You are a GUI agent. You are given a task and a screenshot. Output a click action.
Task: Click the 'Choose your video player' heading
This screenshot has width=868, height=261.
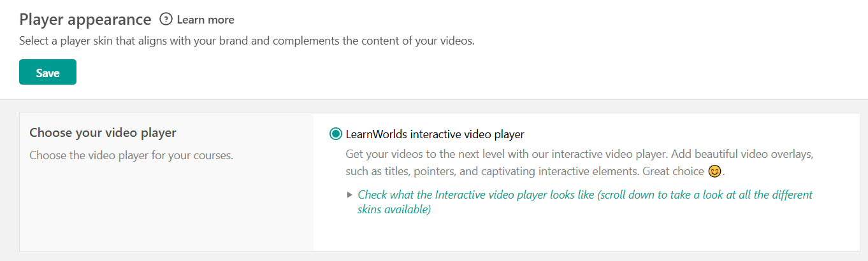[103, 133]
